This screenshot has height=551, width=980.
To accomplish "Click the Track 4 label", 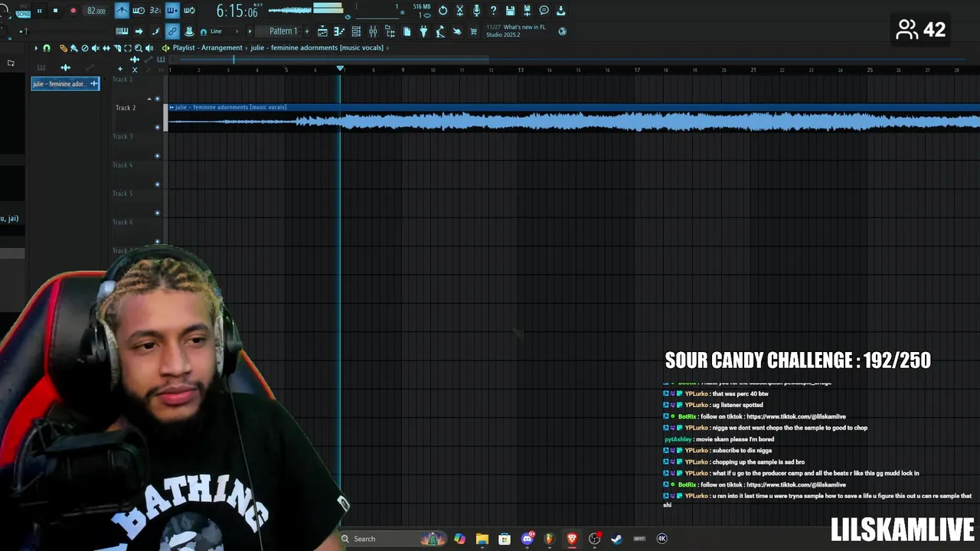I will tap(124, 165).
